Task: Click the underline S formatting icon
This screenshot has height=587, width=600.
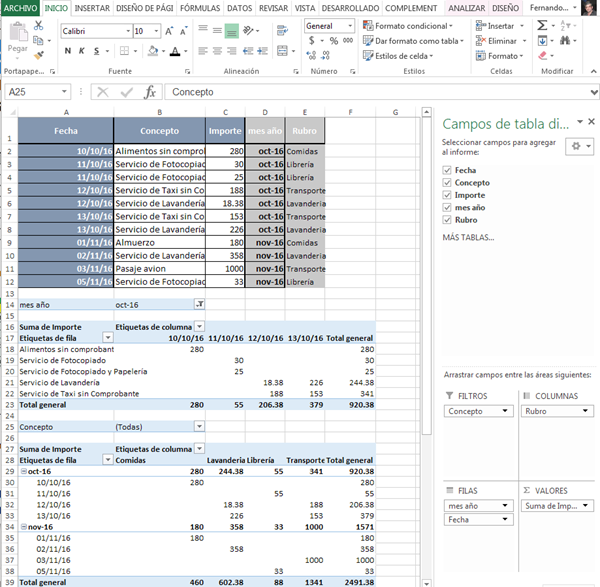Action: [x=98, y=51]
